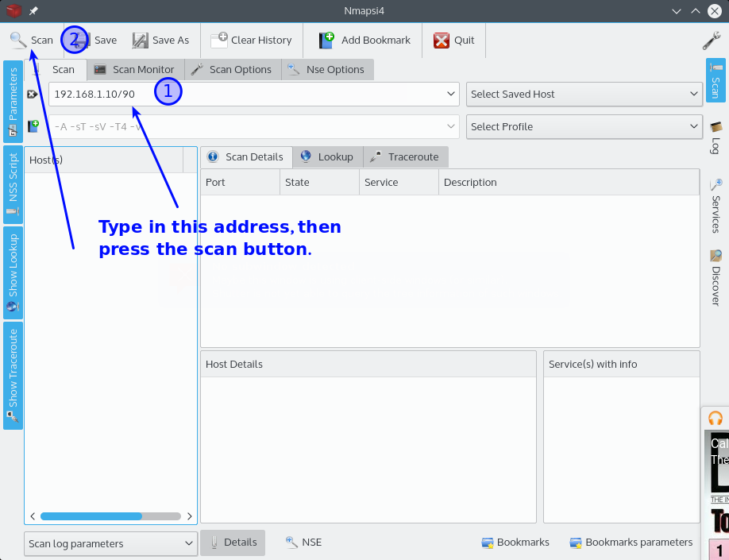Click the red Quit icon

click(x=442, y=41)
